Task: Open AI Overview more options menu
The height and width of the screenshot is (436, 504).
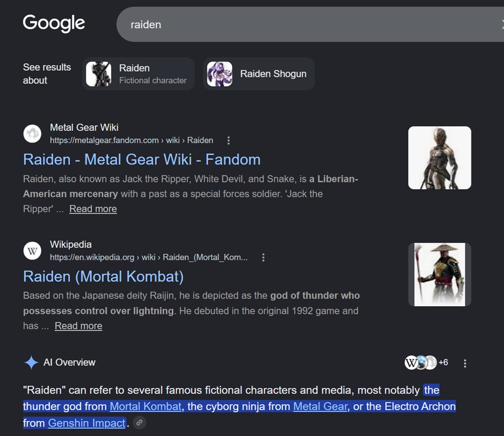Action: tap(465, 363)
